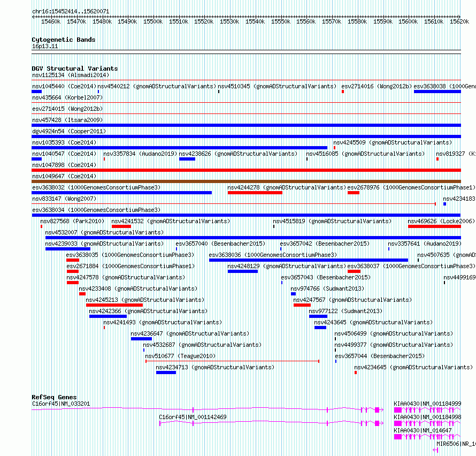Click nsv4233408 gnomAD variant label

[x=138, y=288]
